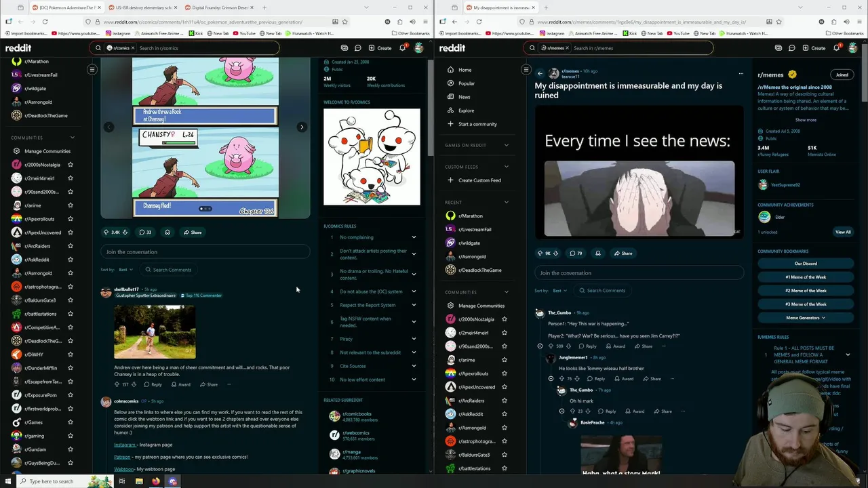Screen dimensions: 868x488
Task: Expand the Cite Sources rule
Action: 414,366
